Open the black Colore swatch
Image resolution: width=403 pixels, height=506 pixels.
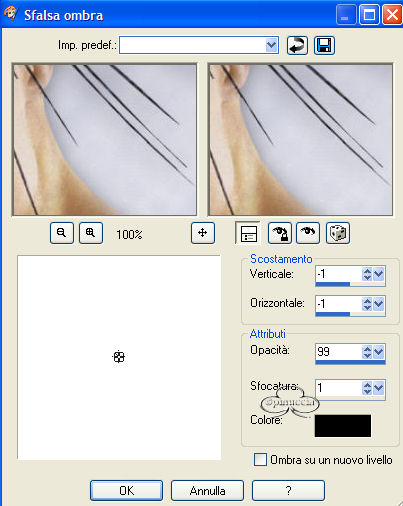click(x=343, y=426)
